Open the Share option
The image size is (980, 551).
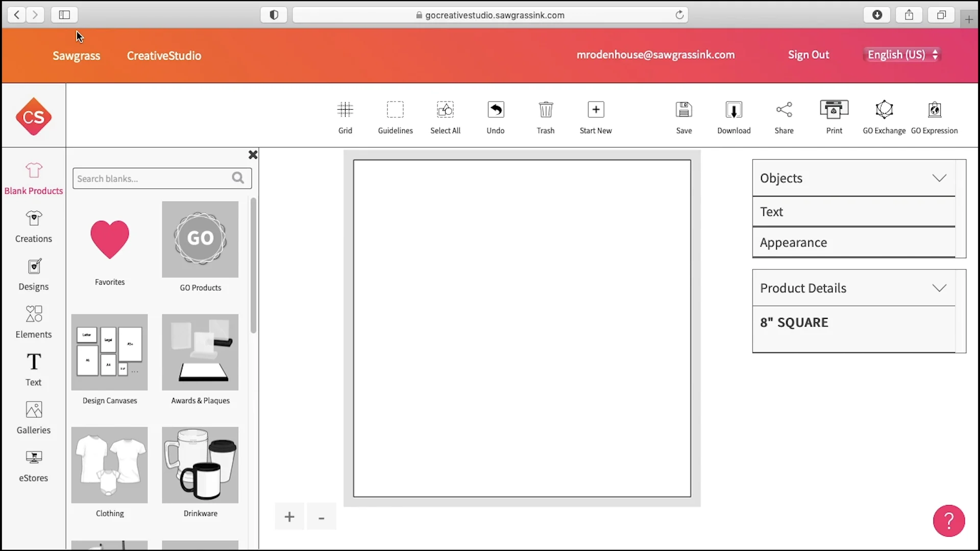[x=783, y=110]
